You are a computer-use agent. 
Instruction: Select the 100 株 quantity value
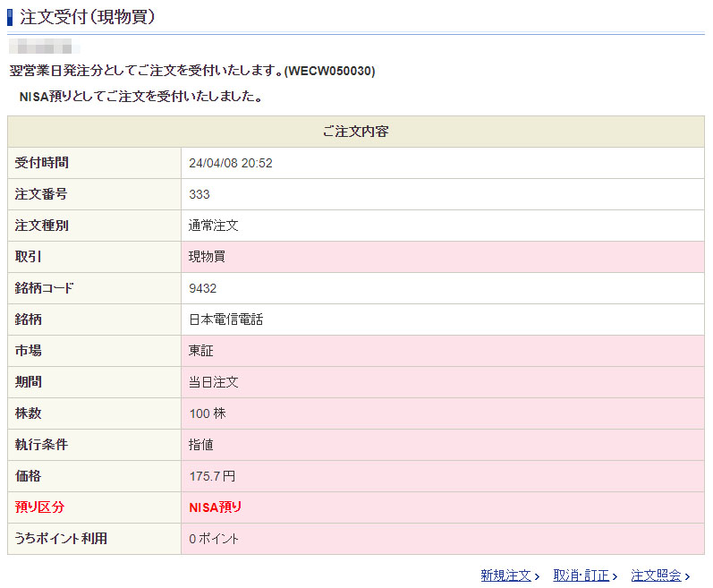[x=206, y=413]
